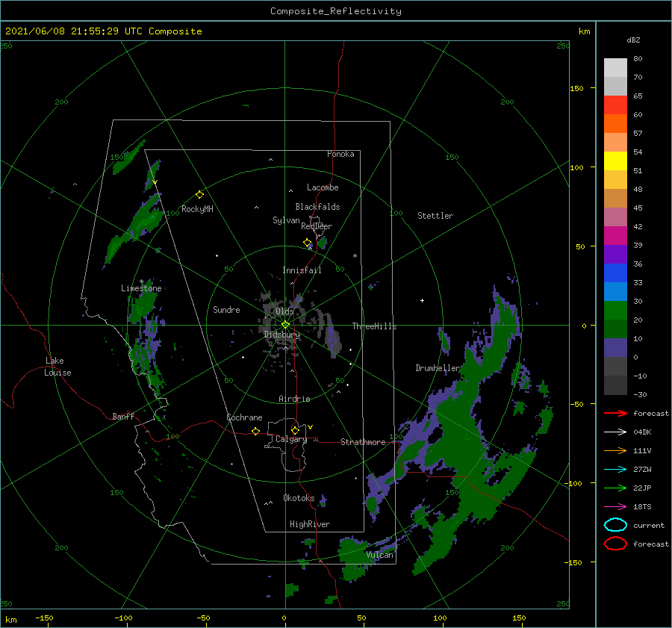Image resolution: width=672 pixels, height=628 pixels.
Task: Click the radar center diamond at Olds
Action: pos(285,325)
